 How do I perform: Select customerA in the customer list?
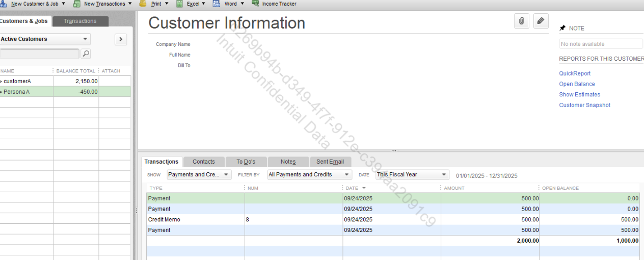(x=17, y=81)
